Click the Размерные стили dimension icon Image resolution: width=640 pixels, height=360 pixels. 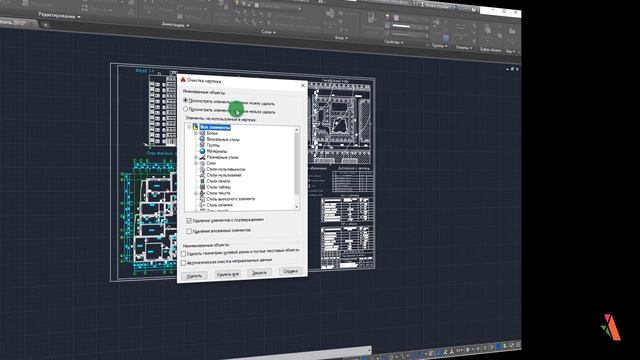202,157
